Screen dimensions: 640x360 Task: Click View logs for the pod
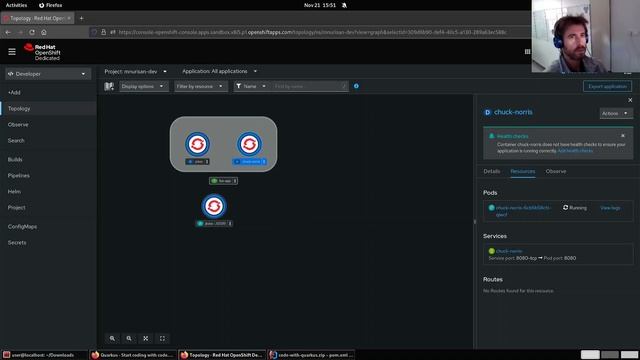[610, 208]
